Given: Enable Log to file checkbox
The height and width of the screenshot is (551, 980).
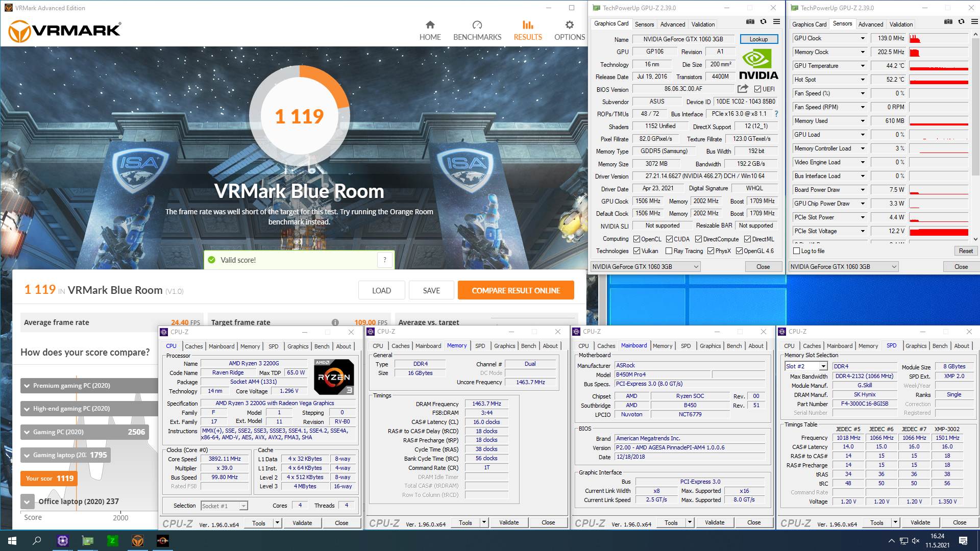Looking at the screenshot, I should (x=796, y=251).
